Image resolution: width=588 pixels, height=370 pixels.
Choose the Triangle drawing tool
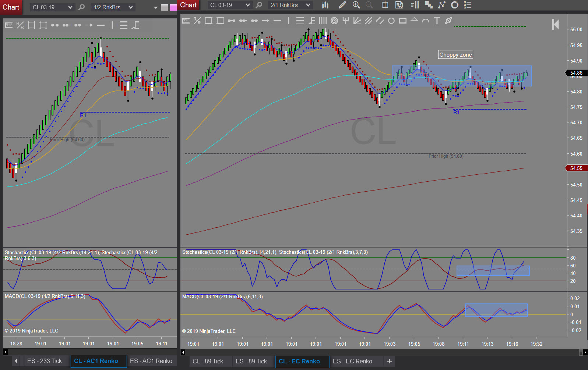[x=414, y=19]
